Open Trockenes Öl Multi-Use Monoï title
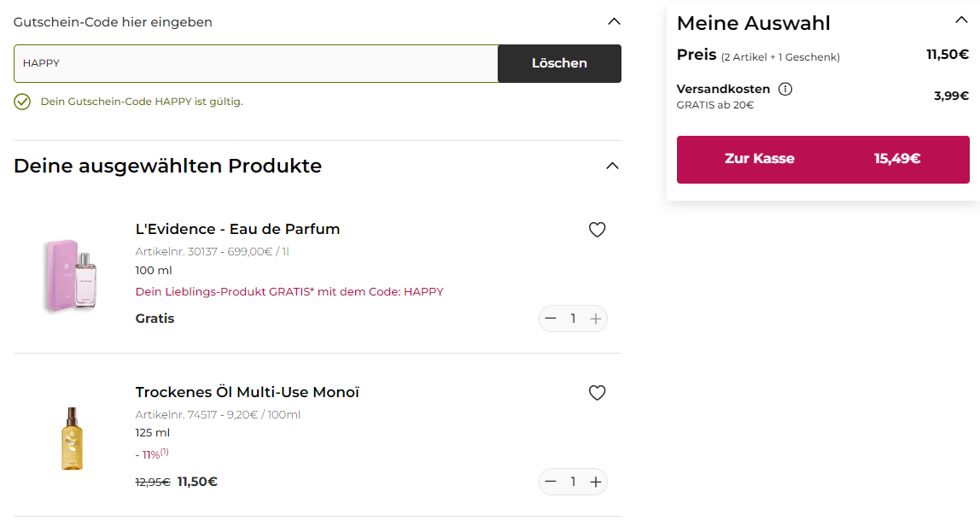The image size is (980, 521). tap(247, 392)
